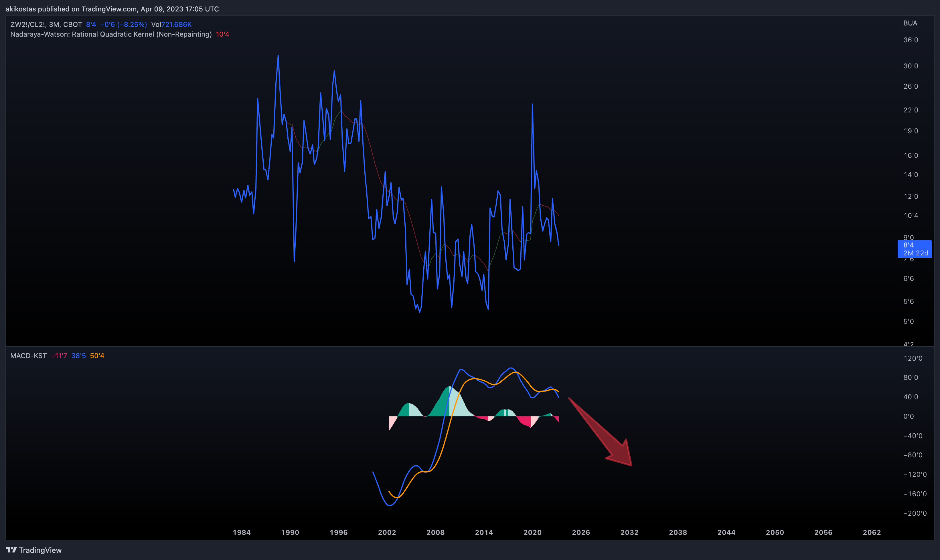Click the 36'0 price scale label
This screenshot has width=940, height=560.
point(911,40)
